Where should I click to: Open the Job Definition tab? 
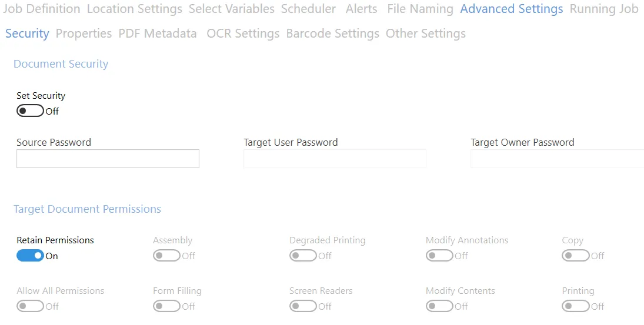[41, 9]
